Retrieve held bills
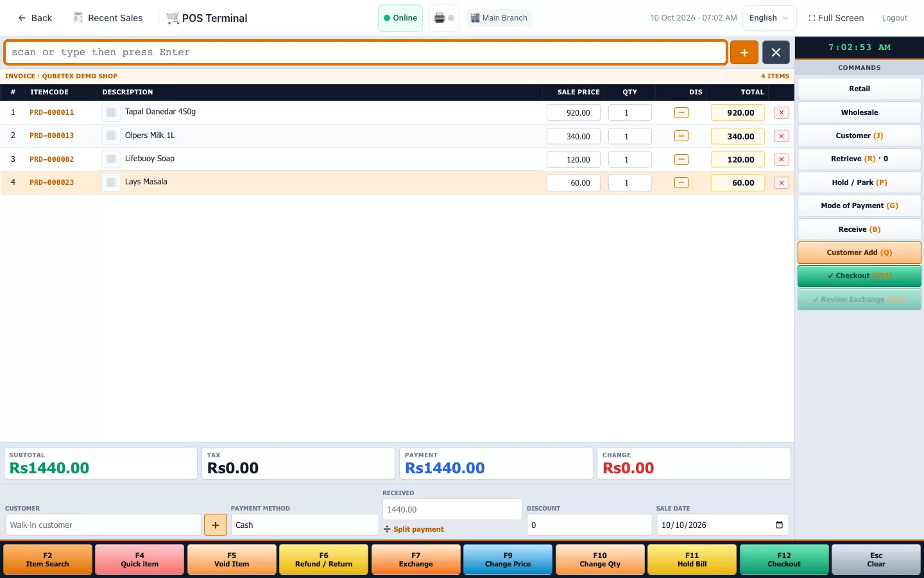Screen dimensions: 924x578 (859, 159)
